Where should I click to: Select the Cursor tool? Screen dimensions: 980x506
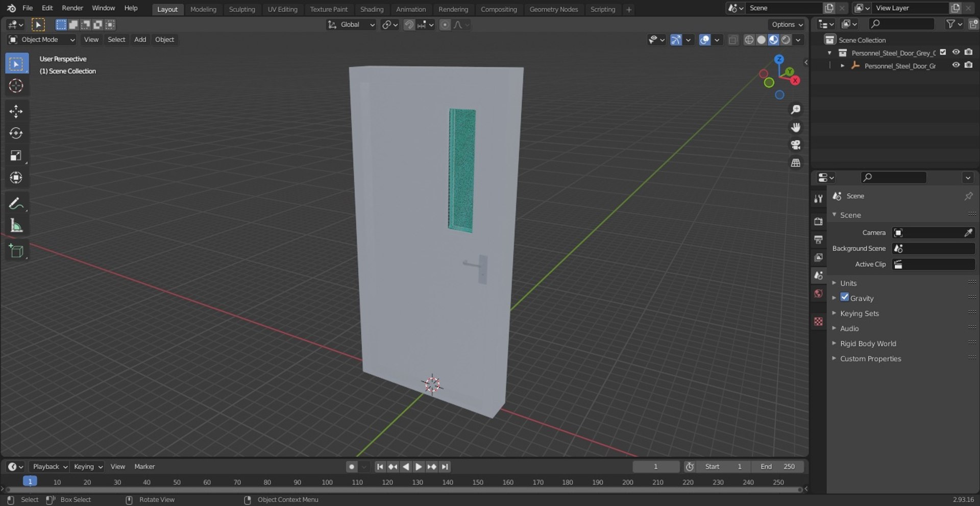(x=16, y=86)
